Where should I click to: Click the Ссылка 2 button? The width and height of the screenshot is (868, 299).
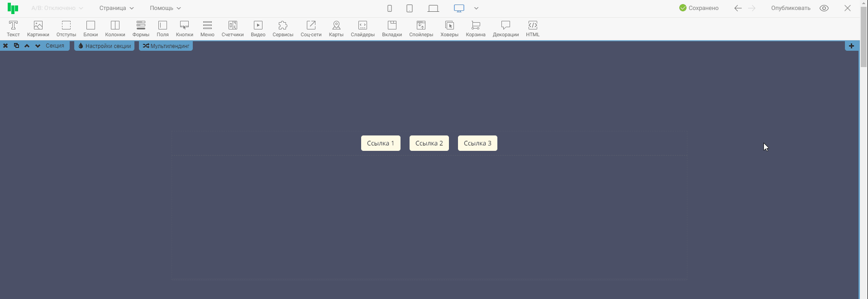(429, 143)
